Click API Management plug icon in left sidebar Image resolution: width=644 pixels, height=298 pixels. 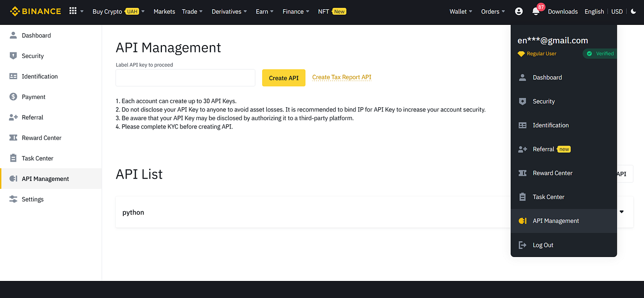tap(13, 179)
